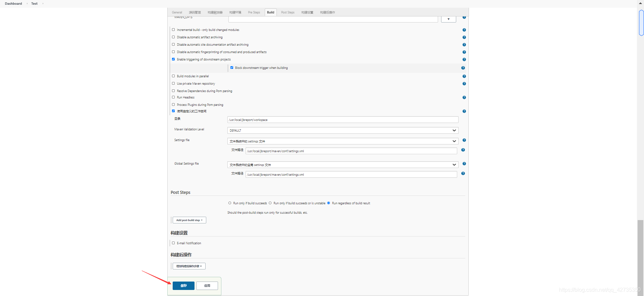This screenshot has width=644, height=296.
Task: Open help for MAVEN_OPTS field
Action: point(464,17)
